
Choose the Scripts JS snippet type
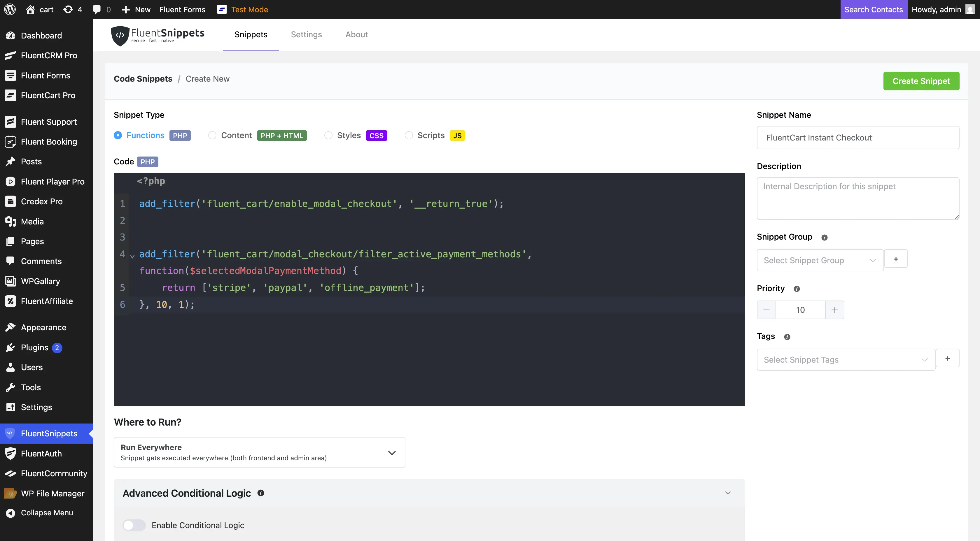click(409, 135)
